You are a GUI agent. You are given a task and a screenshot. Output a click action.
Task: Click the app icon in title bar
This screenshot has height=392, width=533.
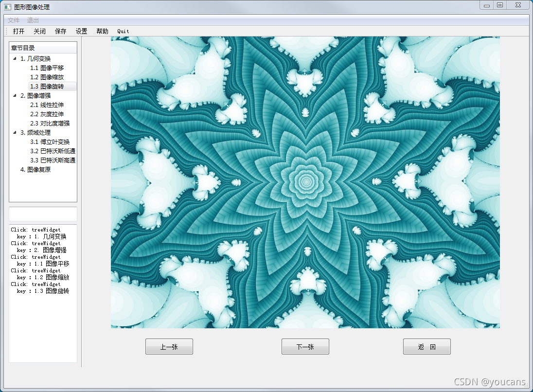tap(7, 7)
